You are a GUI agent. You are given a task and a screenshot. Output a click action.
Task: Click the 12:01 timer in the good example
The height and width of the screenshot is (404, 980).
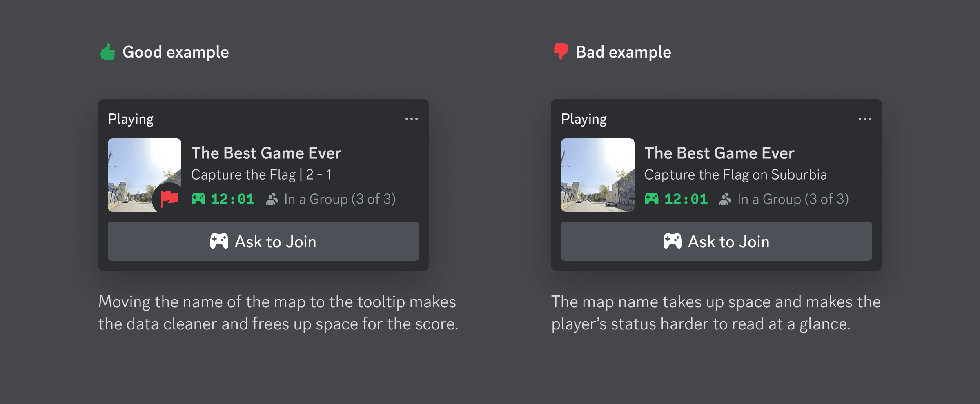(233, 199)
